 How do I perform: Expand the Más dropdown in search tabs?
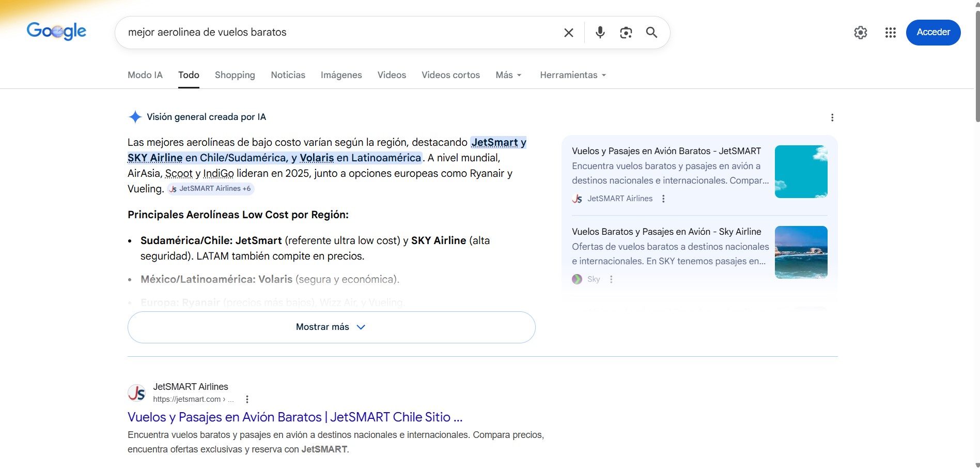508,75
